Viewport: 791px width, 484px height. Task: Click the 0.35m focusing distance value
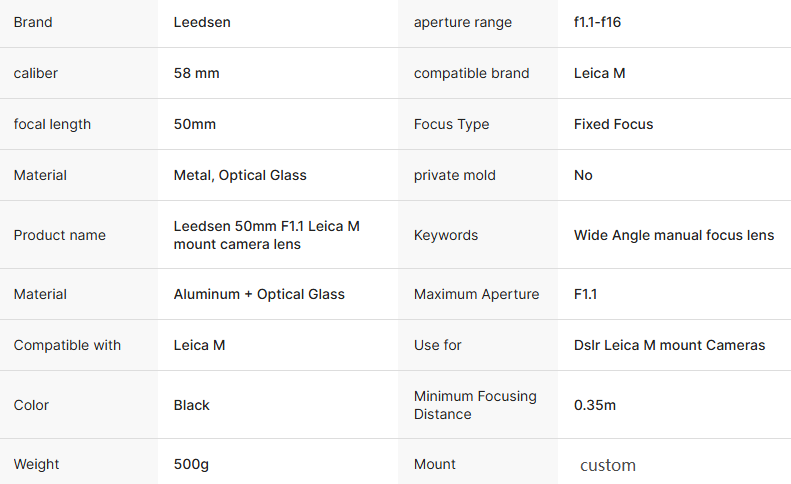click(595, 405)
